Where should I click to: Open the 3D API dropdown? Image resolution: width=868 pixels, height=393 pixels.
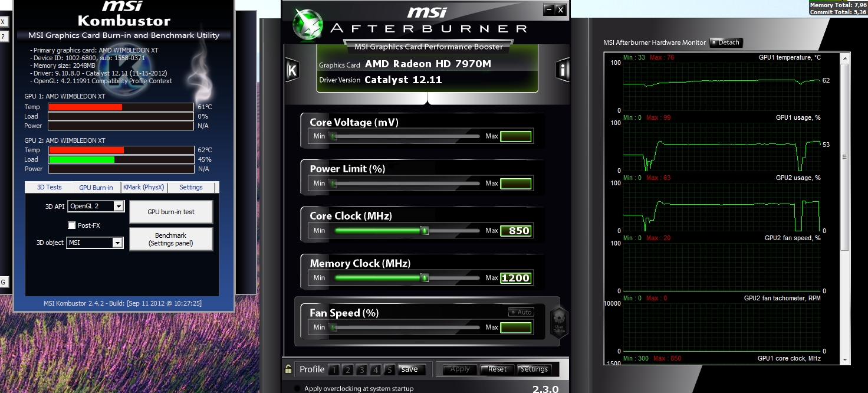[119, 206]
